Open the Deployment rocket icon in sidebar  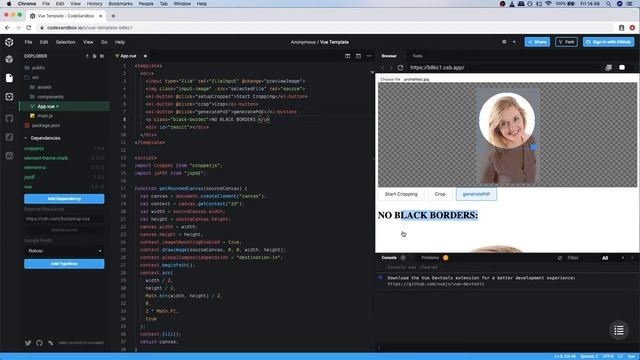point(9,137)
